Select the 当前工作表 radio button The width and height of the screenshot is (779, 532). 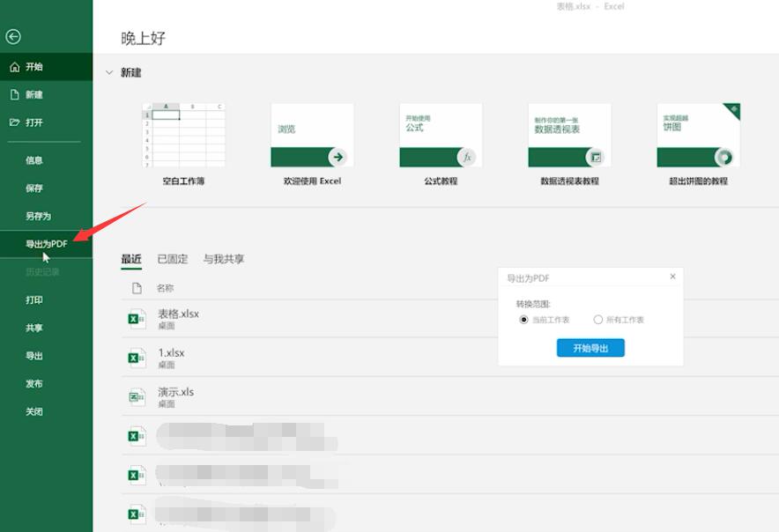(523, 320)
